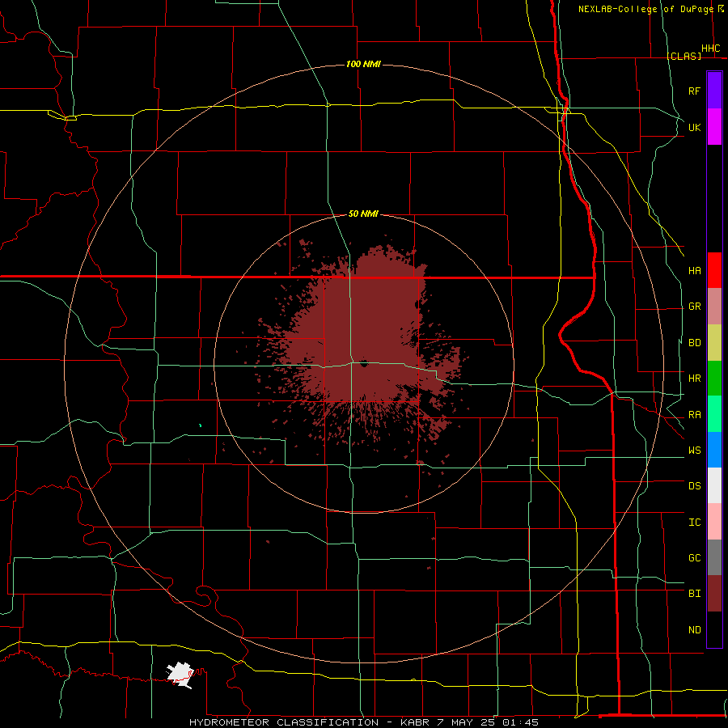
Task: Click the light pink IC legend swatch
Action: point(714,522)
